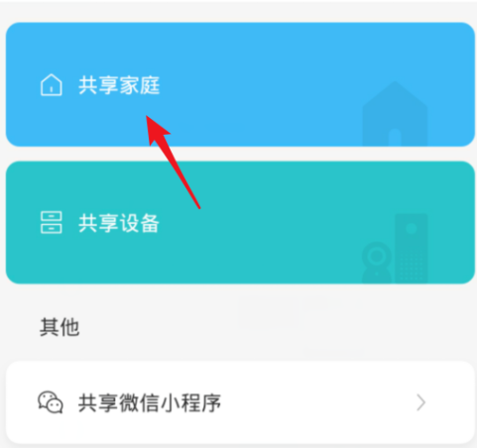Open the 共享设备 text label
Screen dimensions: 477x448
click(119, 223)
